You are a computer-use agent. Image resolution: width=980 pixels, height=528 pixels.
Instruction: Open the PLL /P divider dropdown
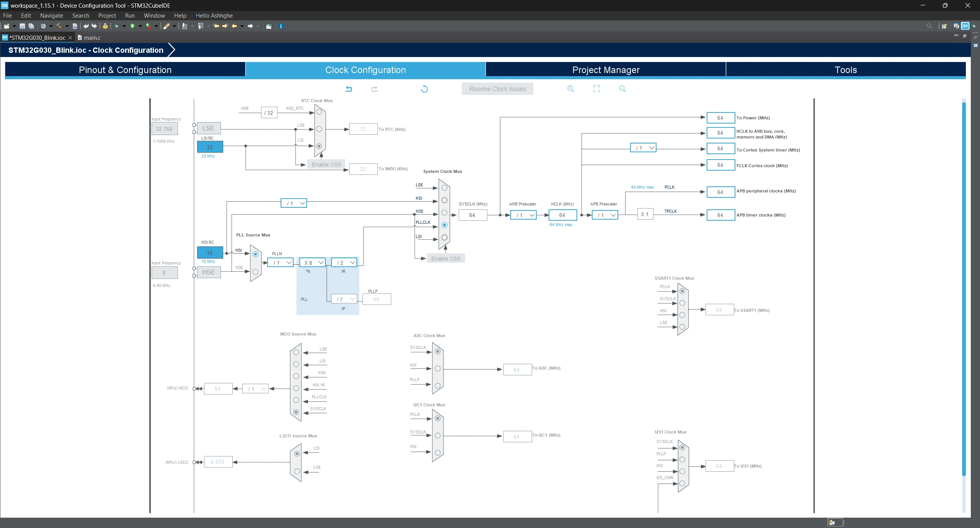click(344, 299)
